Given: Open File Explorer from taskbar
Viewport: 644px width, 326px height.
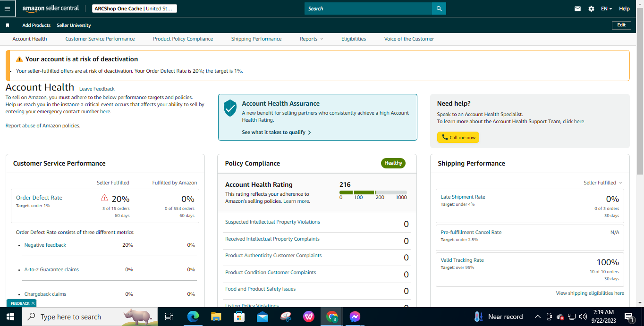Looking at the screenshot, I should click(x=216, y=317).
